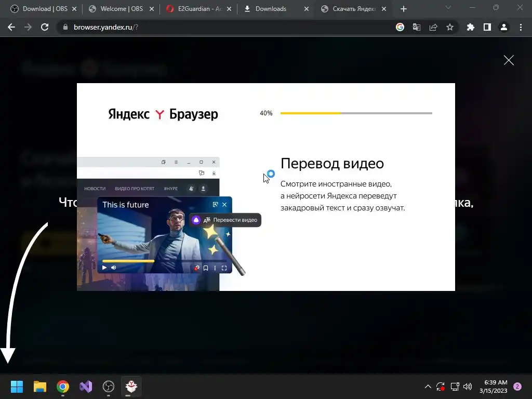Image resolution: width=532 pixels, height=399 pixels.
Task: Click the Яндекс Браузер logo
Action: pyautogui.click(x=163, y=114)
